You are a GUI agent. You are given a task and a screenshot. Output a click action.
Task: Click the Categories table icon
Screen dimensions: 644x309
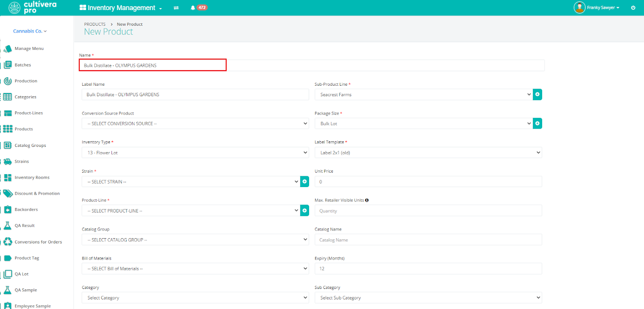tap(8, 97)
